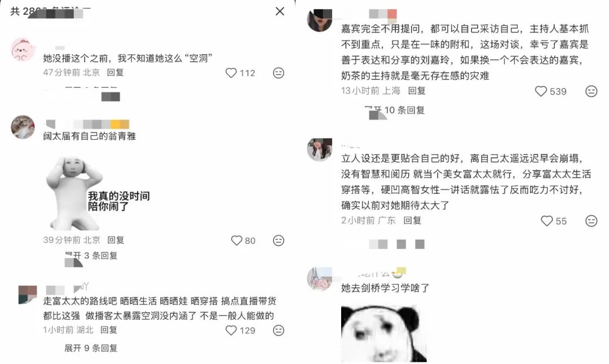Image resolution: width=609 pixels, height=364 pixels.
Task: Like the Guangdong comment with 55 likes
Action: coord(546,221)
